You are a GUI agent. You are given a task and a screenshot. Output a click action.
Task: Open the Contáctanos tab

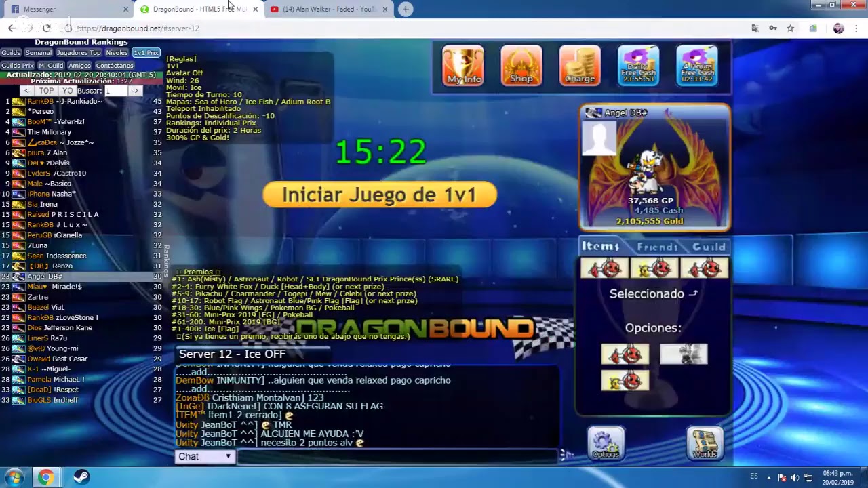point(115,66)
